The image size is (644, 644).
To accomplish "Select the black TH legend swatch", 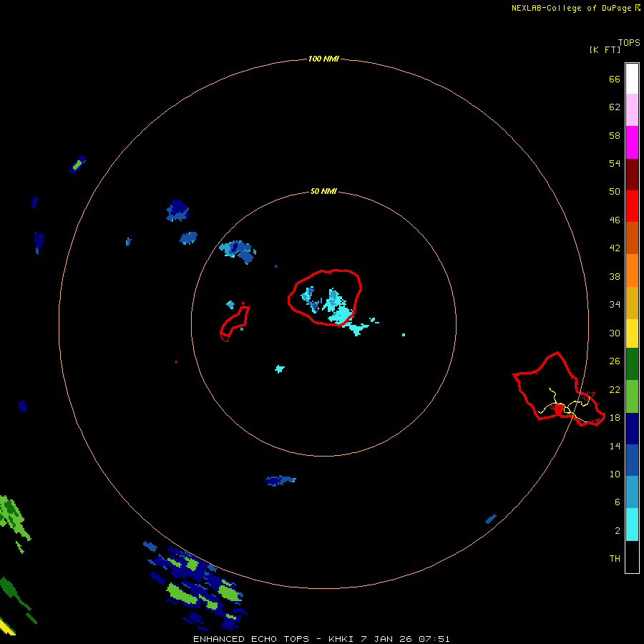I will tap(632, 557).
